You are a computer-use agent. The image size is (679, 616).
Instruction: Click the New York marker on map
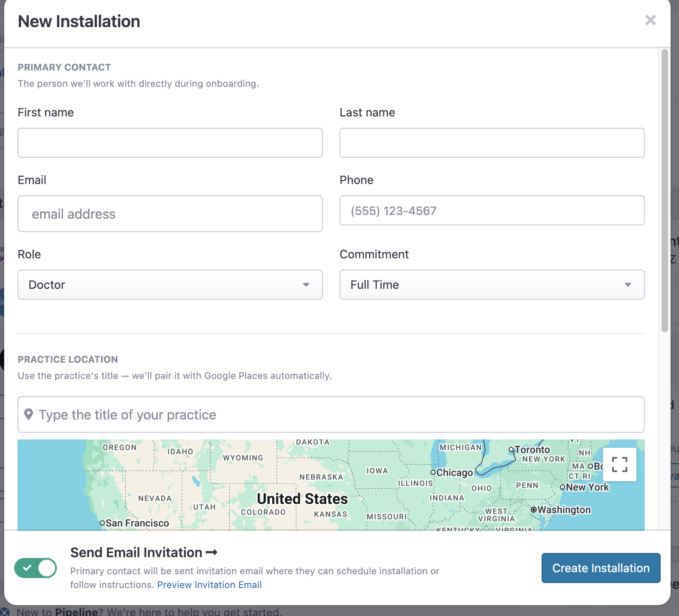click(x=562, y=487)
